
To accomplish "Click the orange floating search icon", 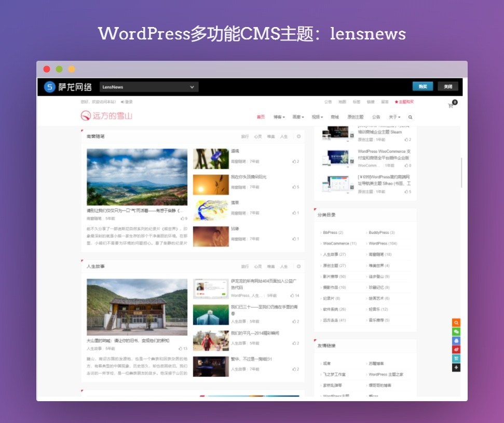I will tap(456, 323).
